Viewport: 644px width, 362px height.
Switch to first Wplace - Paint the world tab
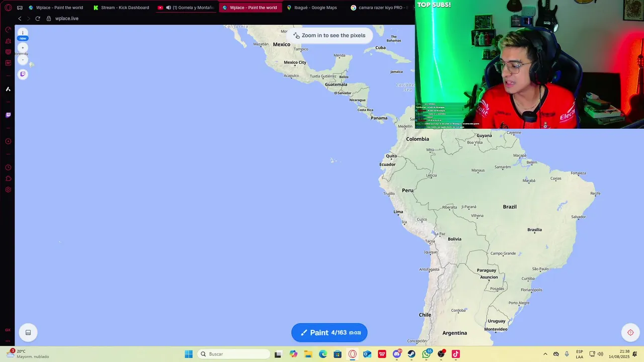click(56, 8)
